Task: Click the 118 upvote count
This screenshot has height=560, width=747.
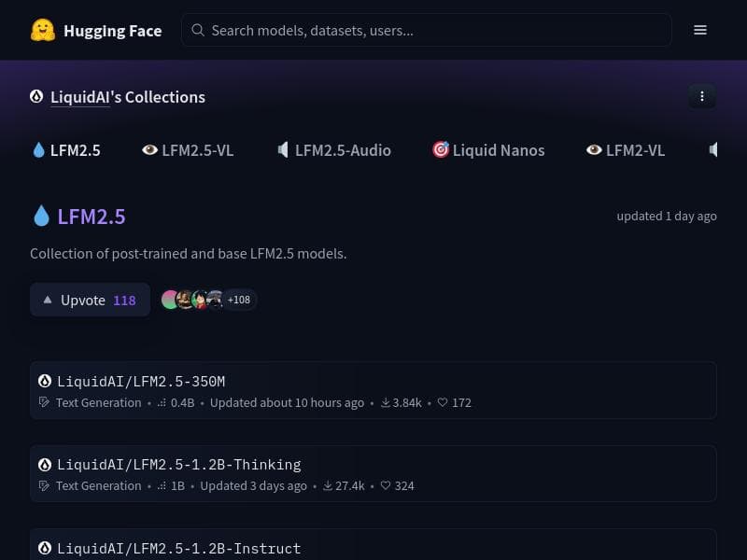Action: (124, 301)
